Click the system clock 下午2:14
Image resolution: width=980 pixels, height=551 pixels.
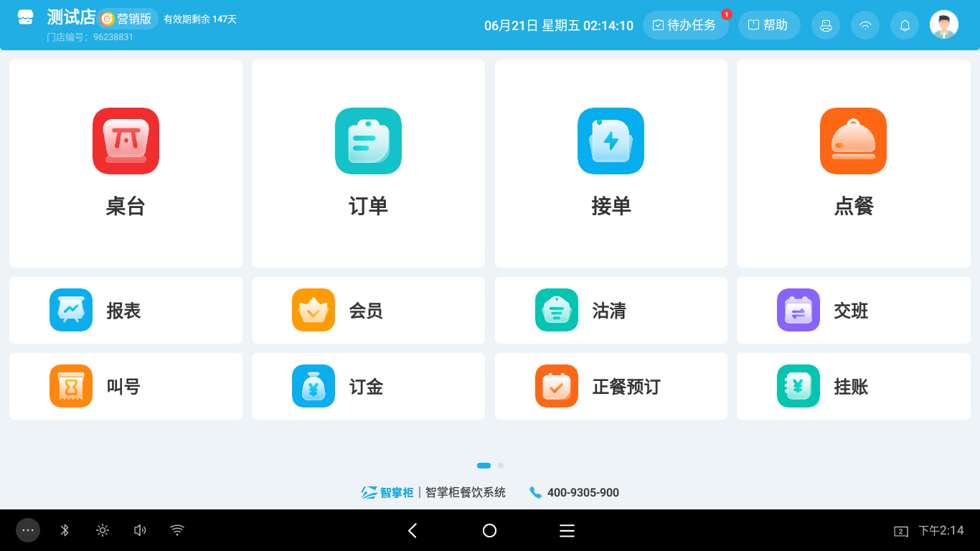pyautogui.click(x=941, y=531)
